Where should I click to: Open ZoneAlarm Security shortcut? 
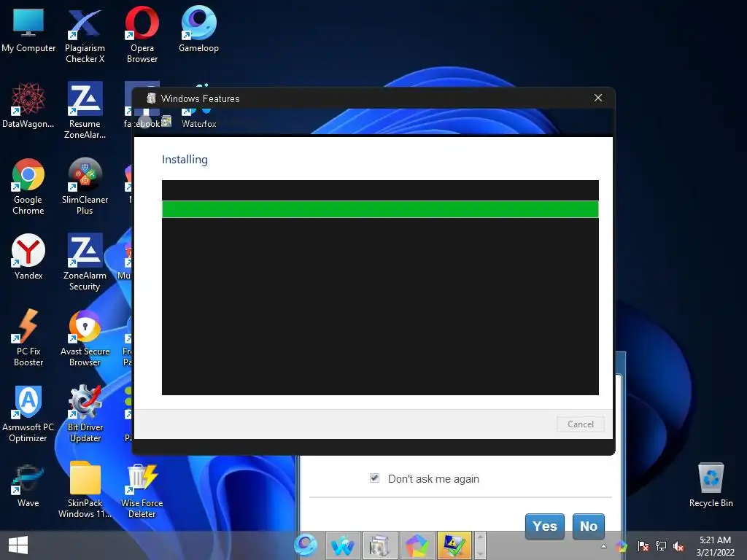85,262
